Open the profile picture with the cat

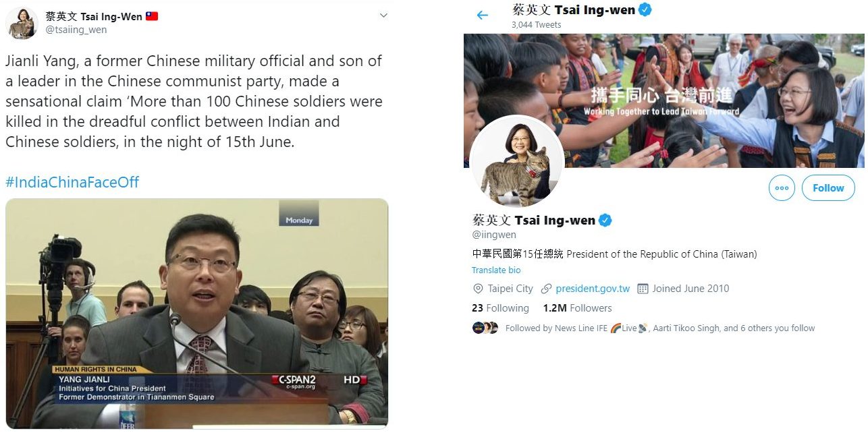click(517, 162)
